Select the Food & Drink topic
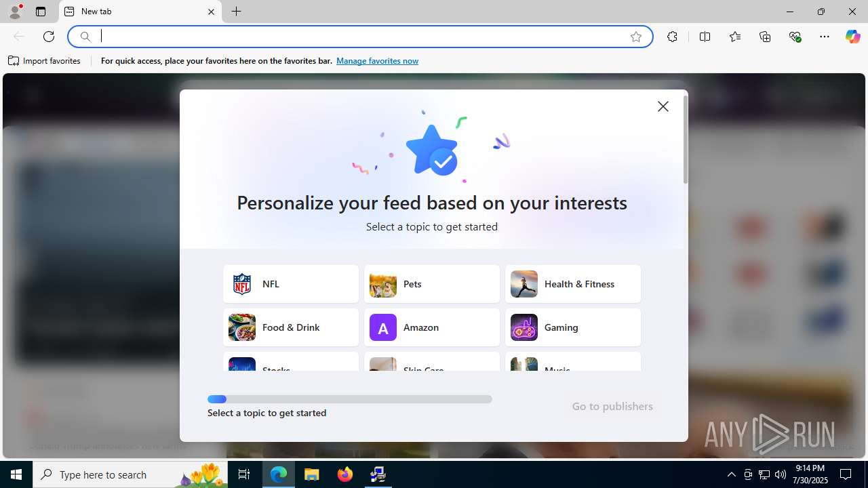Viewport: 868px width, 488px height. pyautogui.click(x=291, y=327)
